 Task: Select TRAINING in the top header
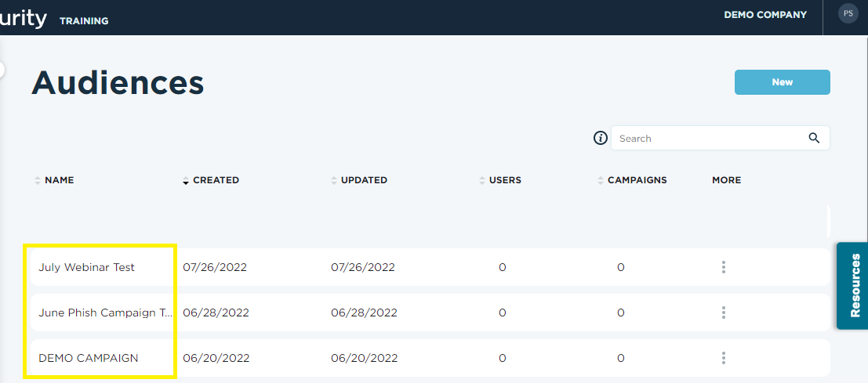(84, 21)
